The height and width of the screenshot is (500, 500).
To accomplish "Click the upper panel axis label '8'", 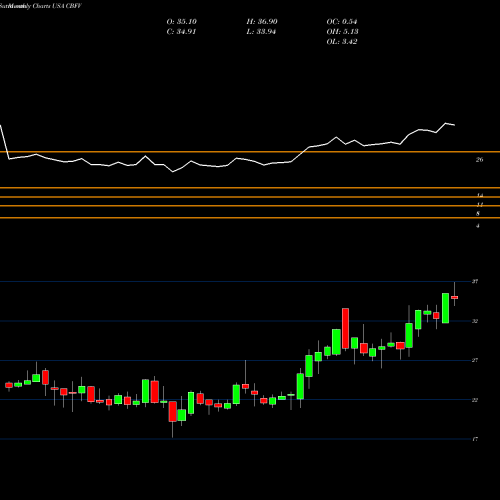I will coord(478,213).
